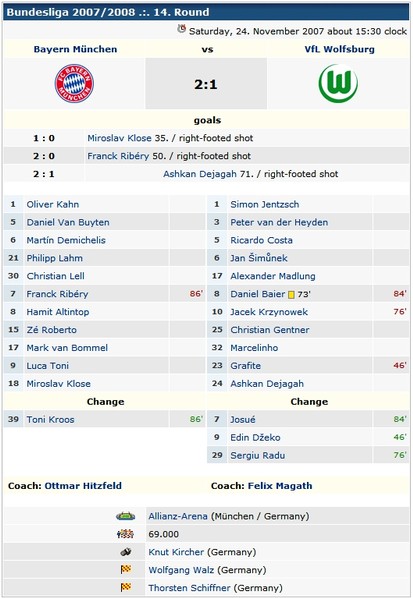This screenshot has width=413, height=598.
Task: Click first assistant referee flag icon
Action: click(126, 570)
